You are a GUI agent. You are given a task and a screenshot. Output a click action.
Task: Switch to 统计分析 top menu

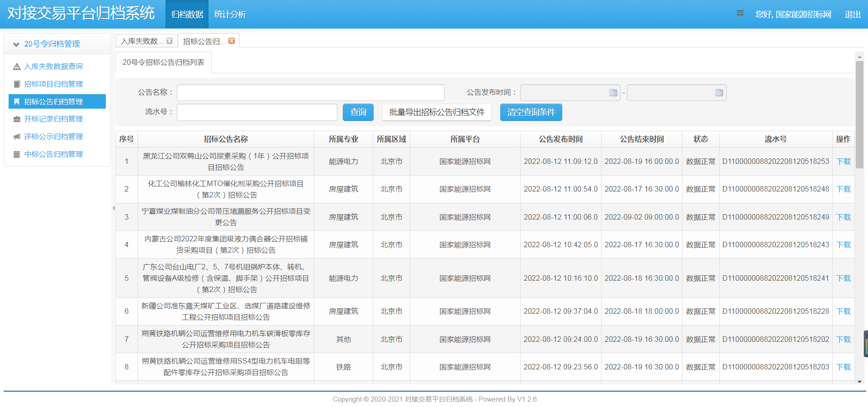[230, 14]
